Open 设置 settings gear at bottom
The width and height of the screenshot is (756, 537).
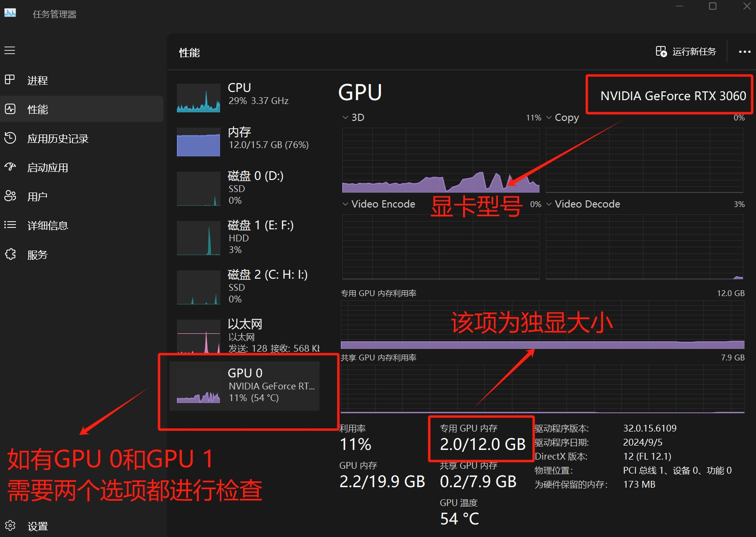[x=10, y=526]
